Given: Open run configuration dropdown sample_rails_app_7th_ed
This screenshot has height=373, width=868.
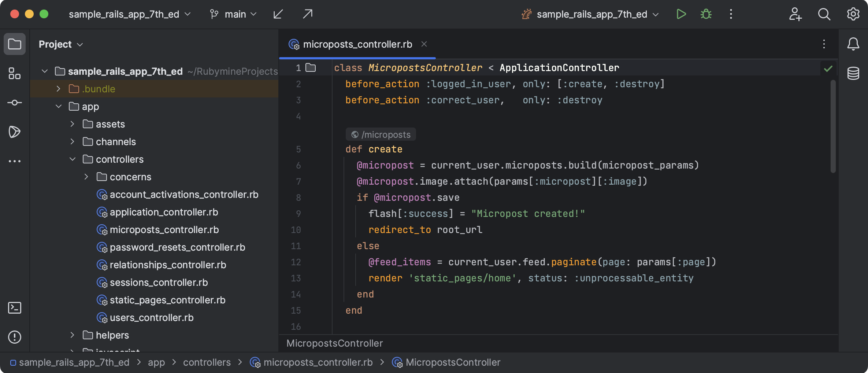Looking at the screenshot, I should [590, 14].
